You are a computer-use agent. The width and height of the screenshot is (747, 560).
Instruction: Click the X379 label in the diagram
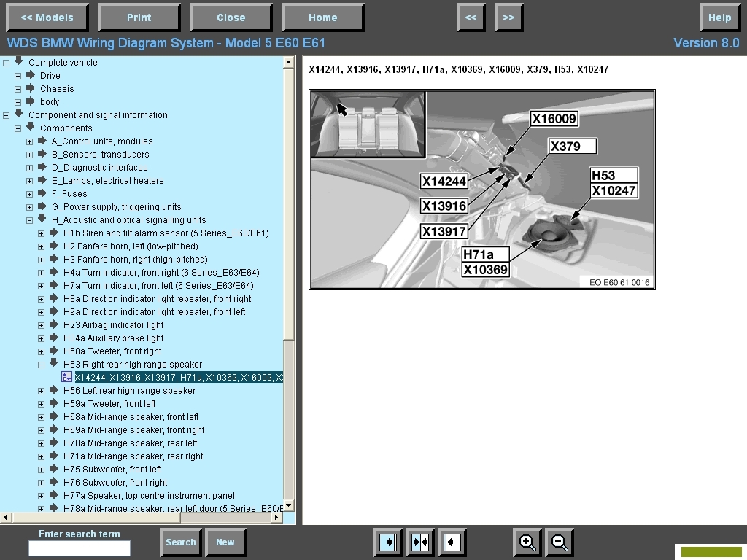tap(573, 146)
